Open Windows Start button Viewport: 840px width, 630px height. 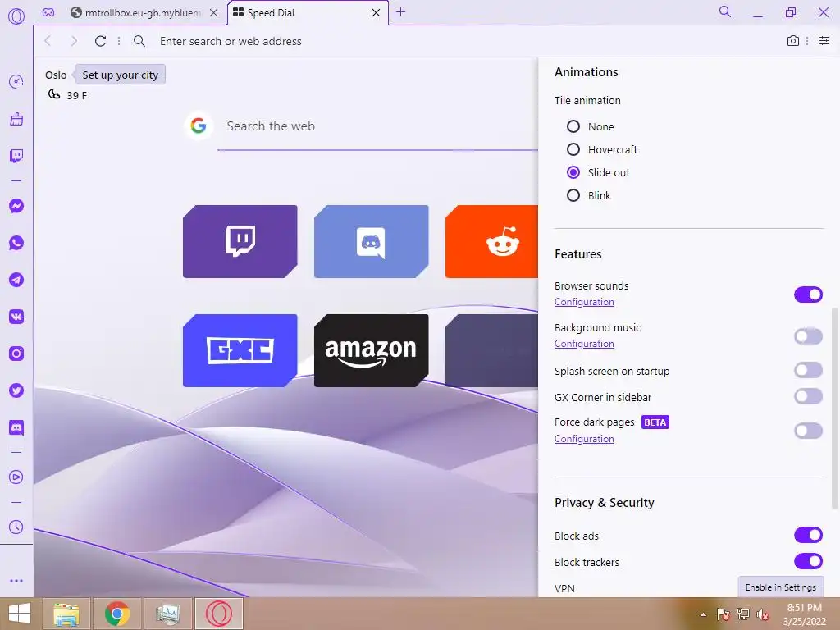point(20,614)
